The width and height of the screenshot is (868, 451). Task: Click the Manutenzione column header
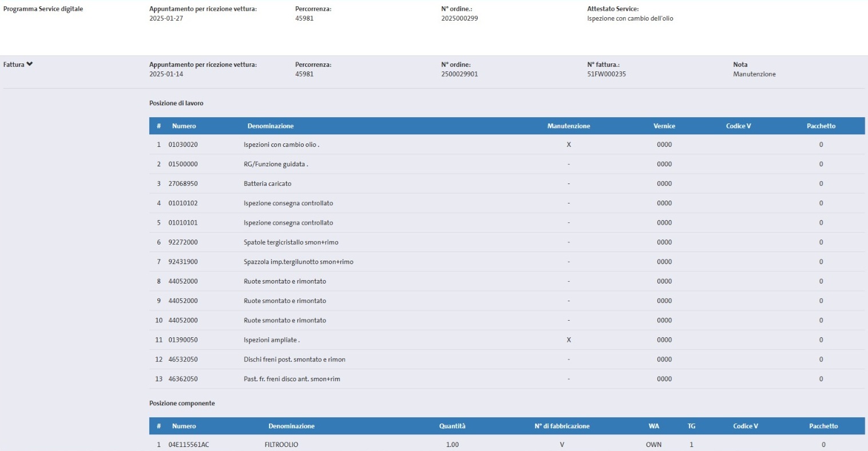pyautogui.click(x=568, y=126)
